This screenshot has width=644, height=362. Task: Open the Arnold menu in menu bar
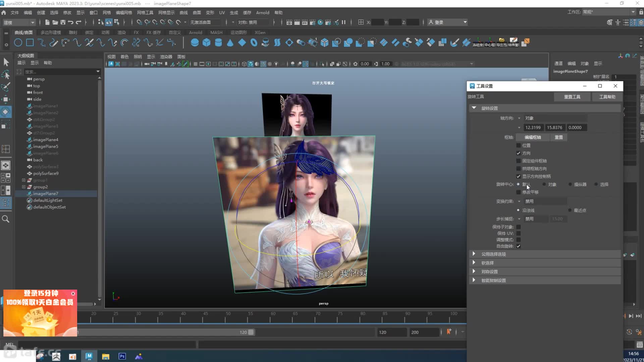[x=263, y=12]
